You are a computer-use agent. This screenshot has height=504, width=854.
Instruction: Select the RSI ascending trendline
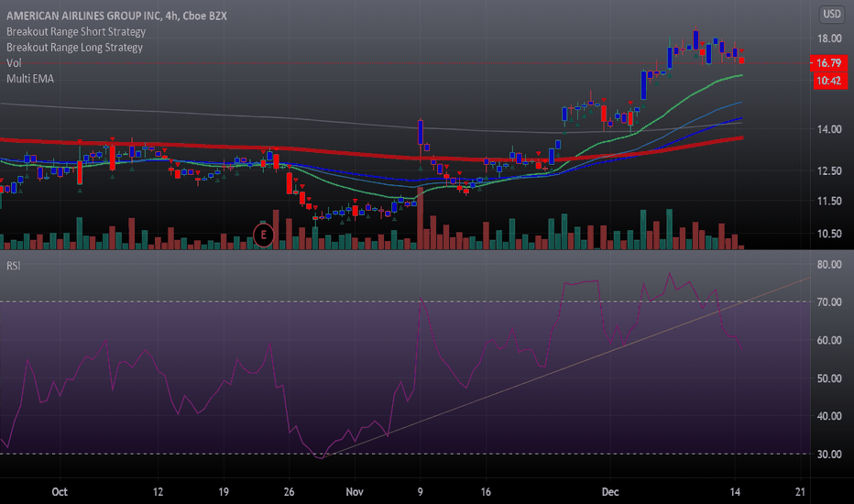point(566,367)
